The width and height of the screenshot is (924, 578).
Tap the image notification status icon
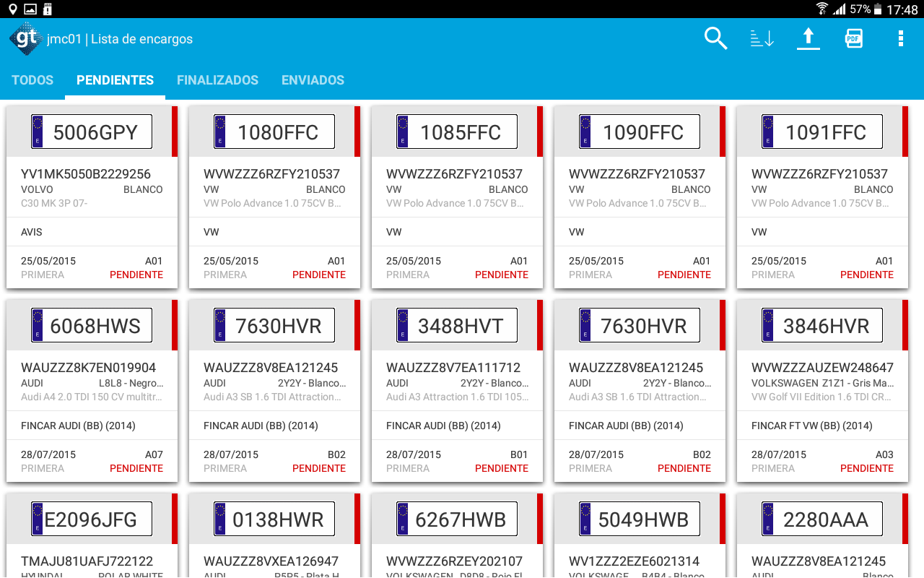[30, 9]
